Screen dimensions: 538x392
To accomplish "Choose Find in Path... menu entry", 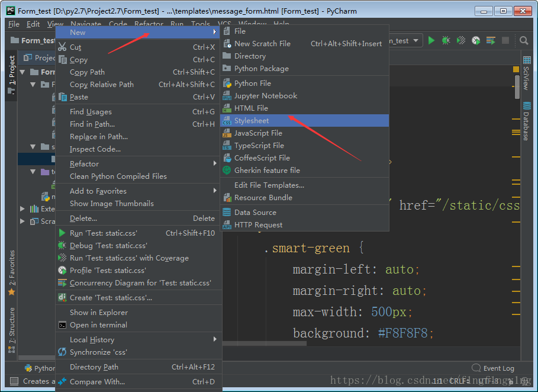I will coord(137,124).
